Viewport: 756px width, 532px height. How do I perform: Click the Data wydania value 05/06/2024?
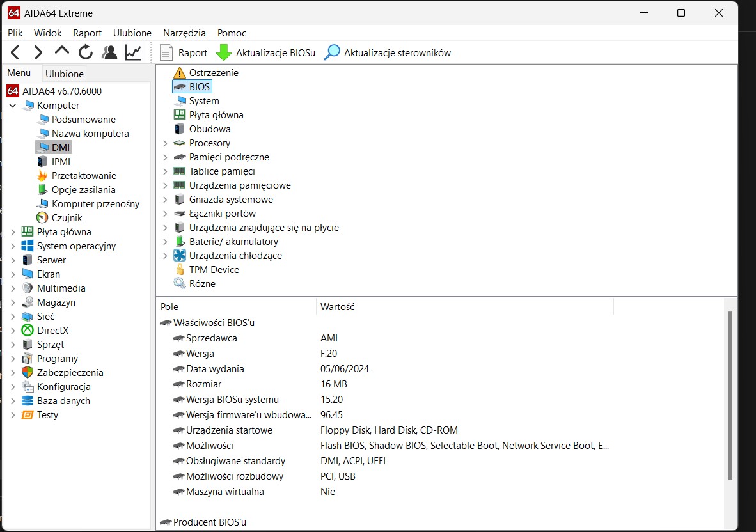point(345,369)
